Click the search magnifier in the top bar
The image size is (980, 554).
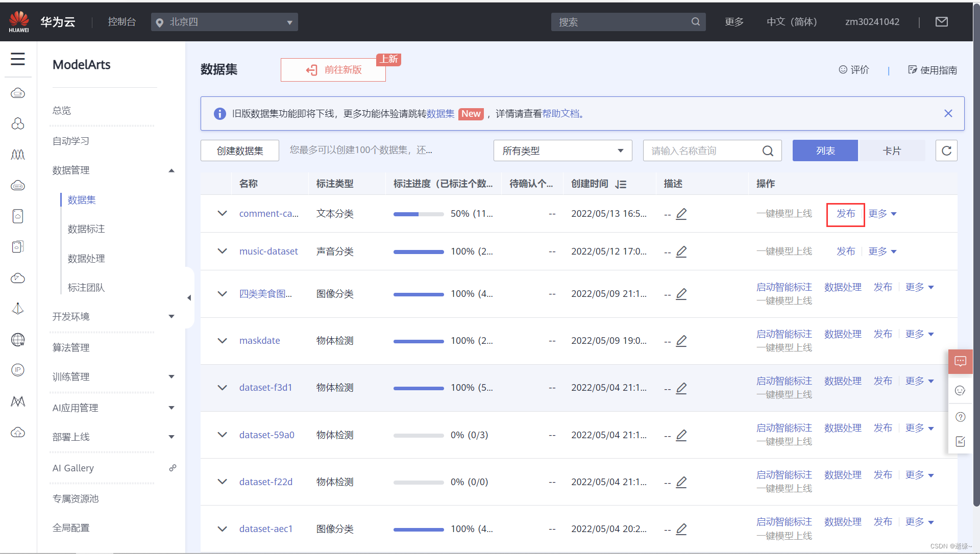click(x=696, y=22)
